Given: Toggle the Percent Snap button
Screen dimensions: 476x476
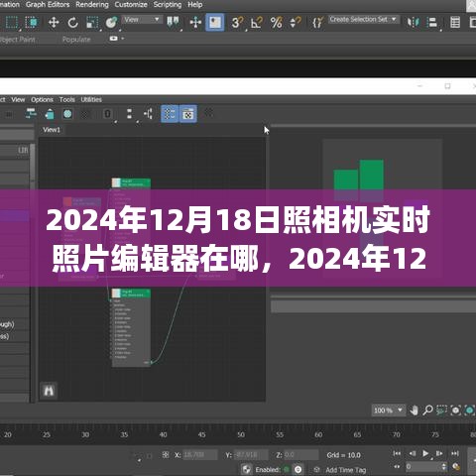Looking at the screenshot, I should point(276,23).
